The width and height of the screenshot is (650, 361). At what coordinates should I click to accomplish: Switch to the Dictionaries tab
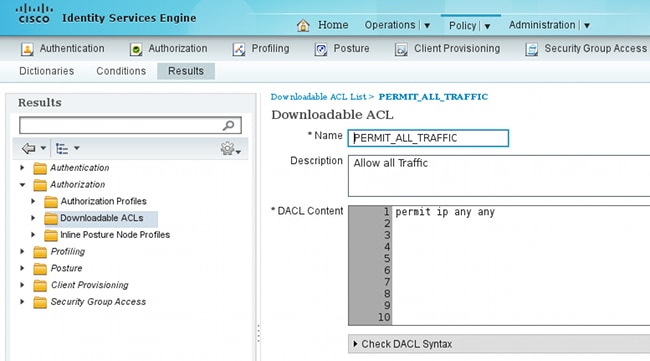(x=46, y=71)
